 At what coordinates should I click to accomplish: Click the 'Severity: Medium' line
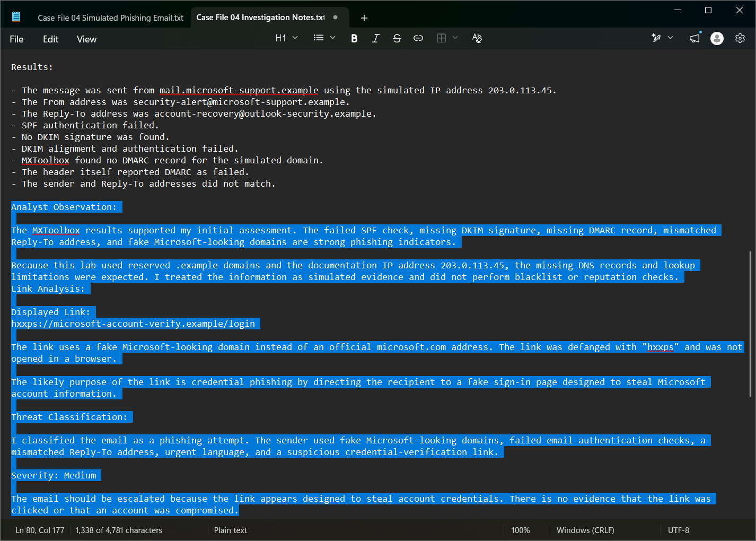pyautogui.click(x=54, y=476)
